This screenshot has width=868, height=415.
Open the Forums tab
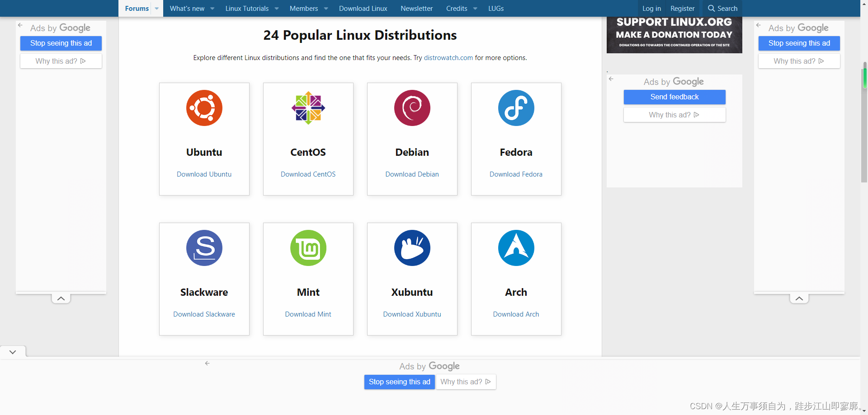click(x=137, y=9)
